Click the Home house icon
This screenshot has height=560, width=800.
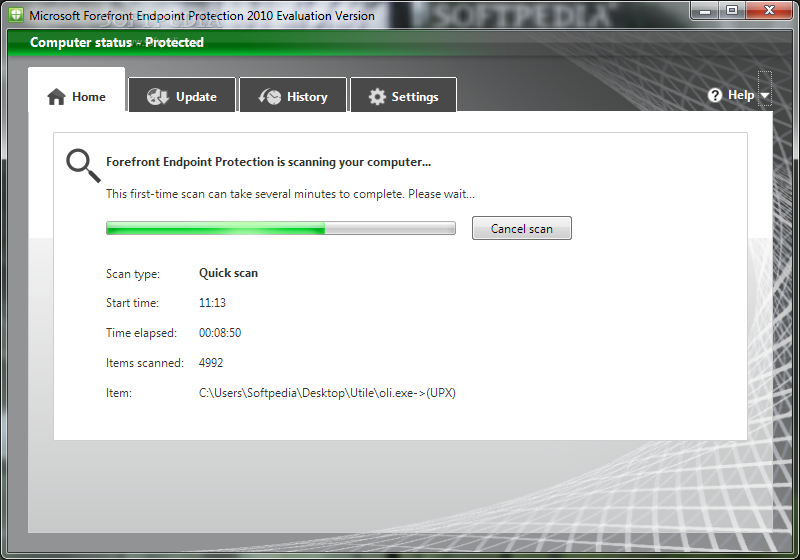(x=57, y=96)
